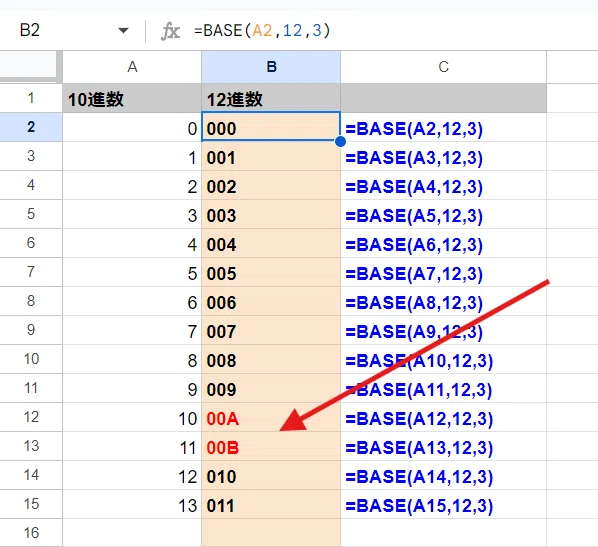Image resolution: width=598 pixels, height=547 pixels.
Task: Select cell A8 with value 6
Action: point(132,301)
